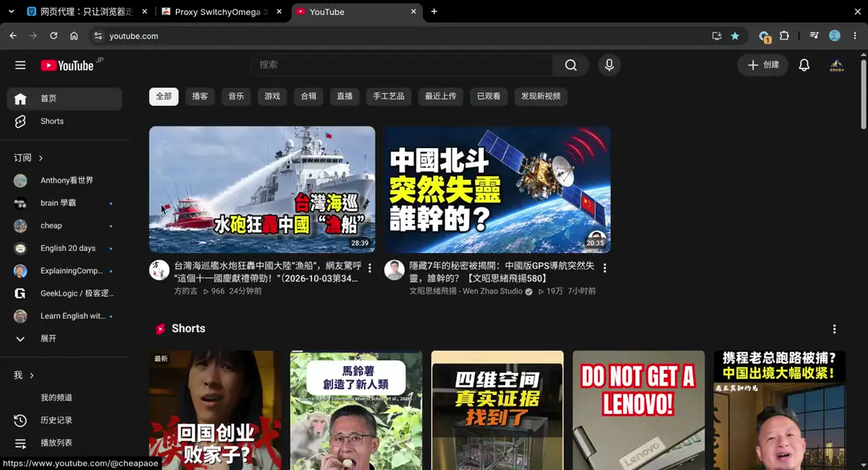868x470 pixels.
Task: Open DO NOT GET A LENOVO short
Action: coord(638,410)
